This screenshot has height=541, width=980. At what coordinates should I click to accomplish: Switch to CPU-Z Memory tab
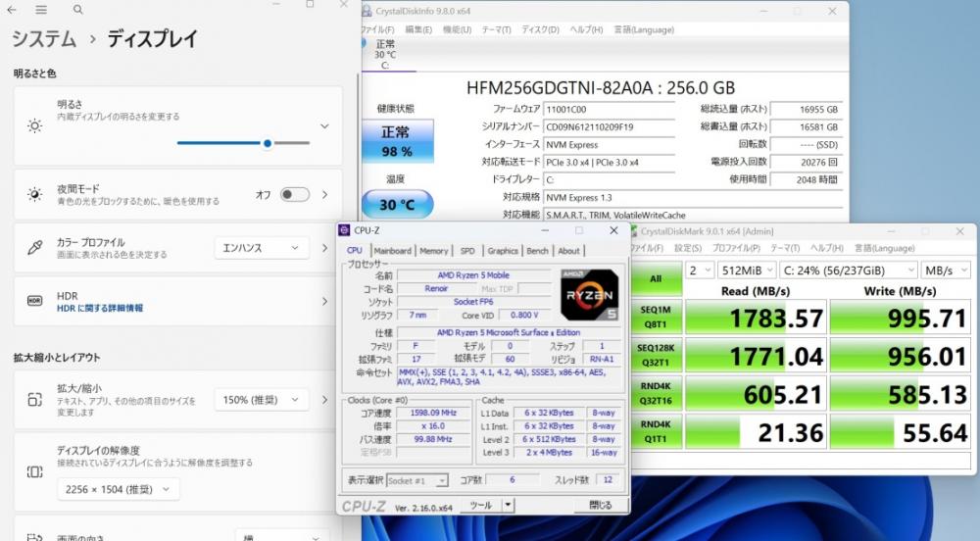pyautogui.click(x=434, y=251)
